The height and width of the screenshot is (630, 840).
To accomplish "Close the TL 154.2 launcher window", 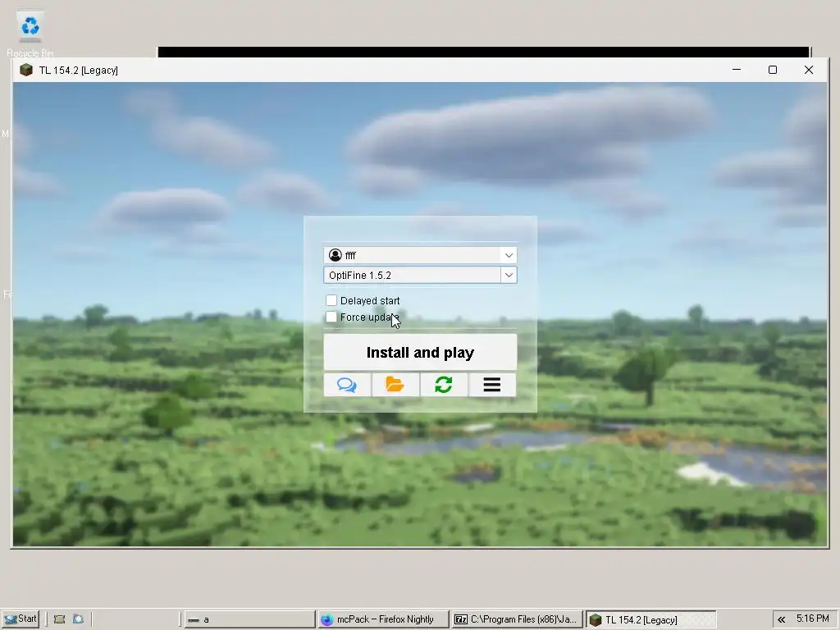I will 809,70.
